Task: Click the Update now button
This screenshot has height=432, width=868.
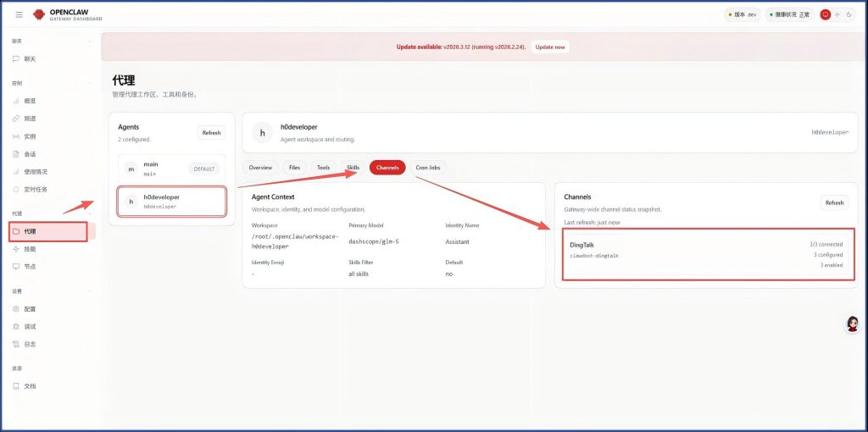Action: click(x=550, y=47)
